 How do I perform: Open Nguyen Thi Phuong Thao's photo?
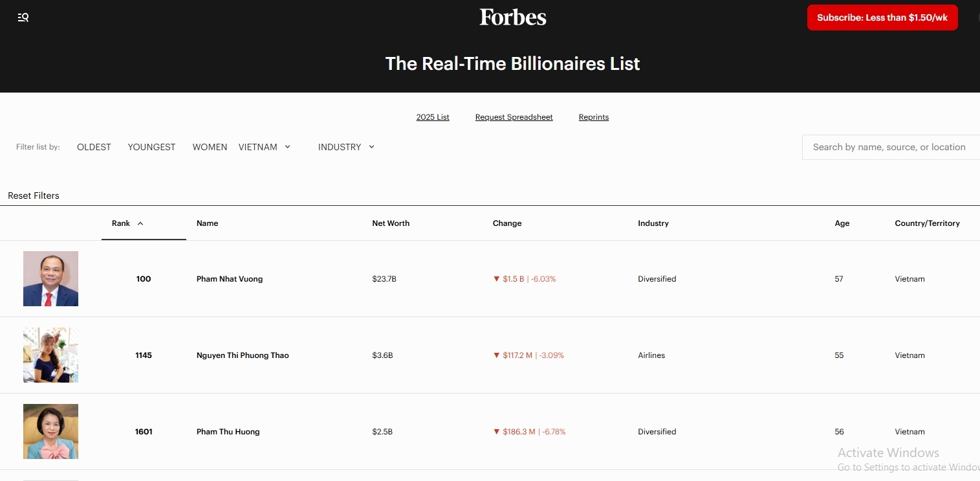tap(50, 355)
